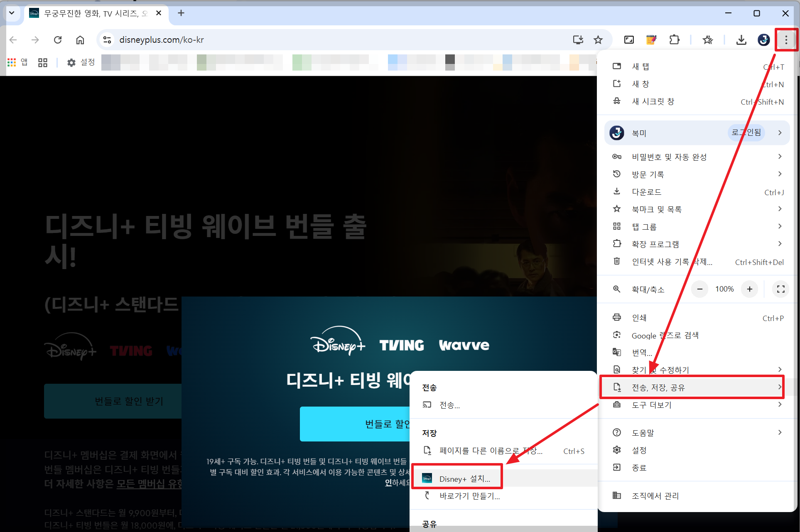Choose 새 시크릿 창 from the menu

pyautogui.click(x=653, y=101)
